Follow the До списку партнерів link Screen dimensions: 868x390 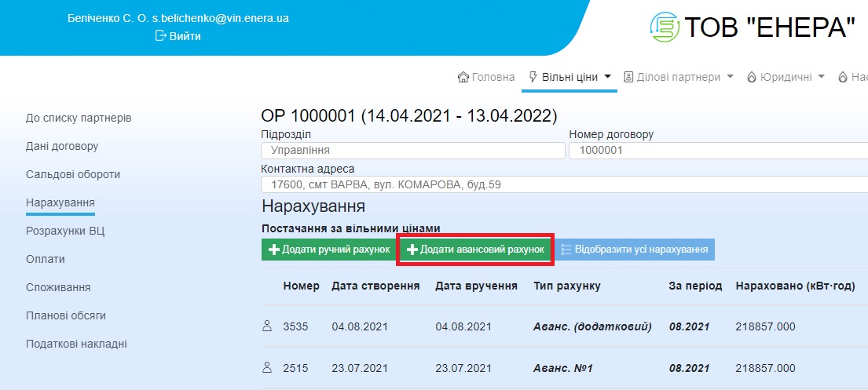coord(79,118)
